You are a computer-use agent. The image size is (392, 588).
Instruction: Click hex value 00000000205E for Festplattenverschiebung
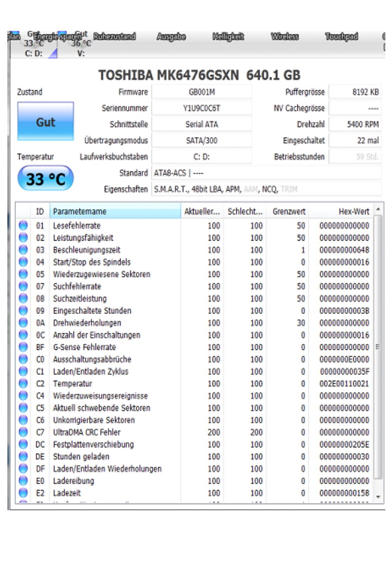click(344, 444)
